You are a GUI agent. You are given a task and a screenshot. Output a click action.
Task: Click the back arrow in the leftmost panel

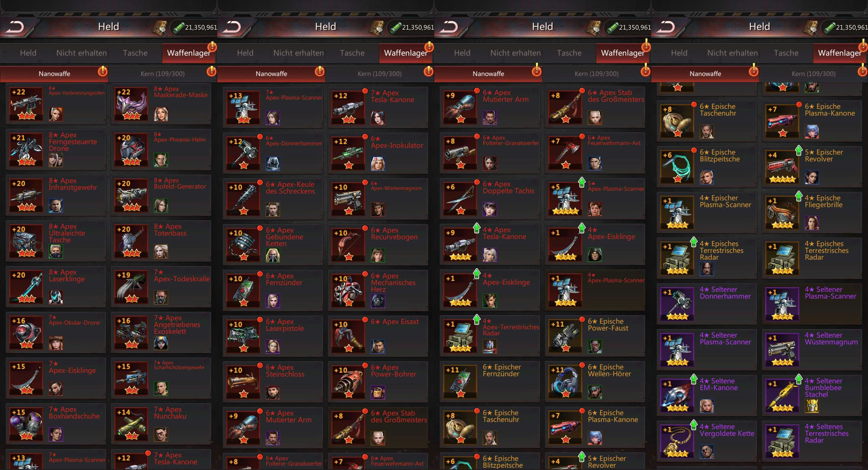coord(15,27)
